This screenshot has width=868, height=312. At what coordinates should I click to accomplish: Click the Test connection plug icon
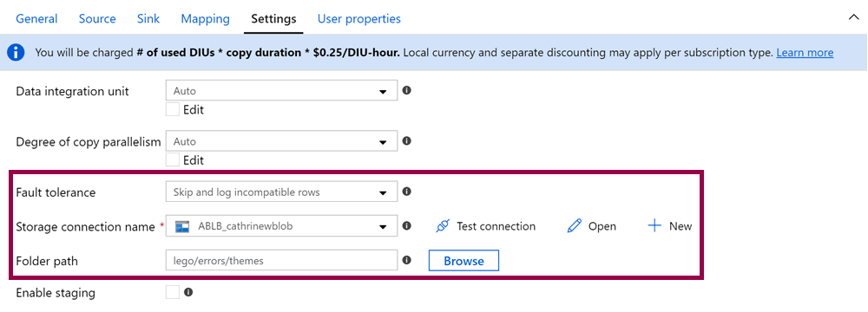(x=443, y=226)
